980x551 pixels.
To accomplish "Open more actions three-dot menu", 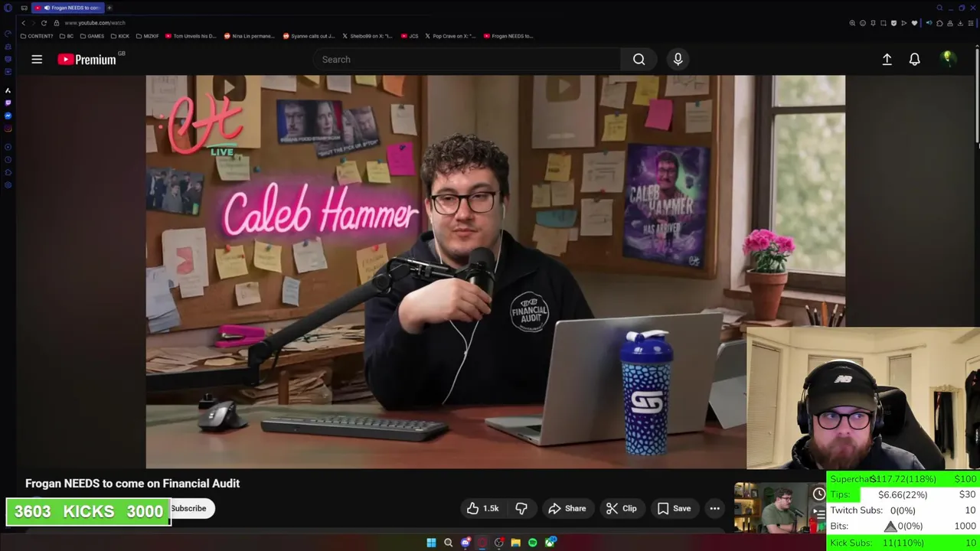I will tap(714, 508).
